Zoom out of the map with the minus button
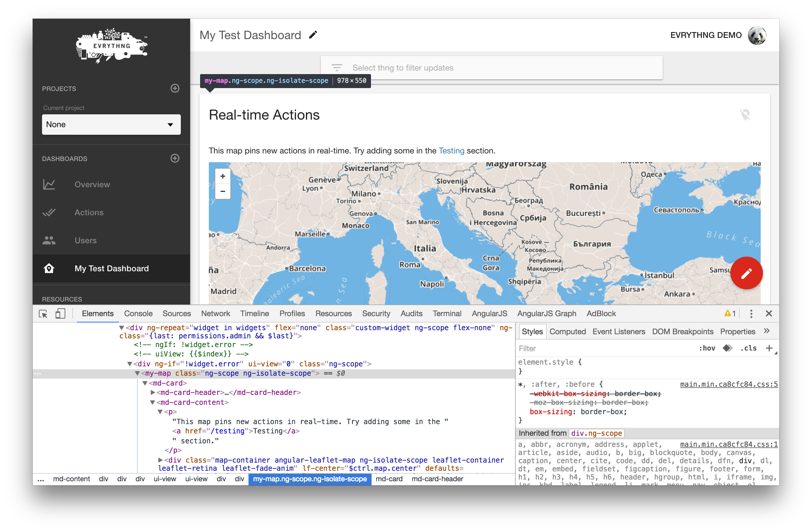 click(223, 191)
